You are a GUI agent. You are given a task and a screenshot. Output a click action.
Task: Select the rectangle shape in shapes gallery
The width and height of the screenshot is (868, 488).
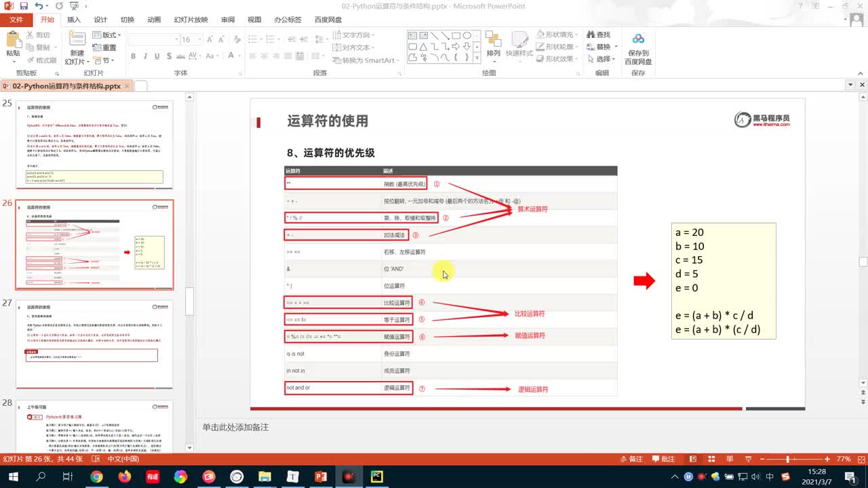(x=456, y=36)
